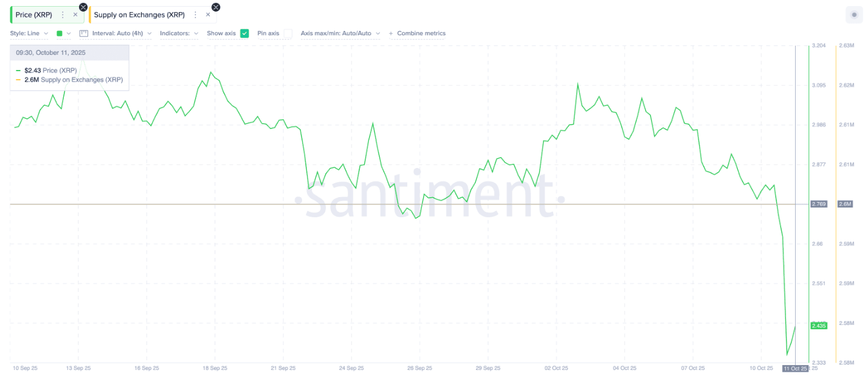Viewport: 868px width, 384px height.
Task: Open Axis max/min: Auto/Auto dropdown
Action: tap(340, 33)
